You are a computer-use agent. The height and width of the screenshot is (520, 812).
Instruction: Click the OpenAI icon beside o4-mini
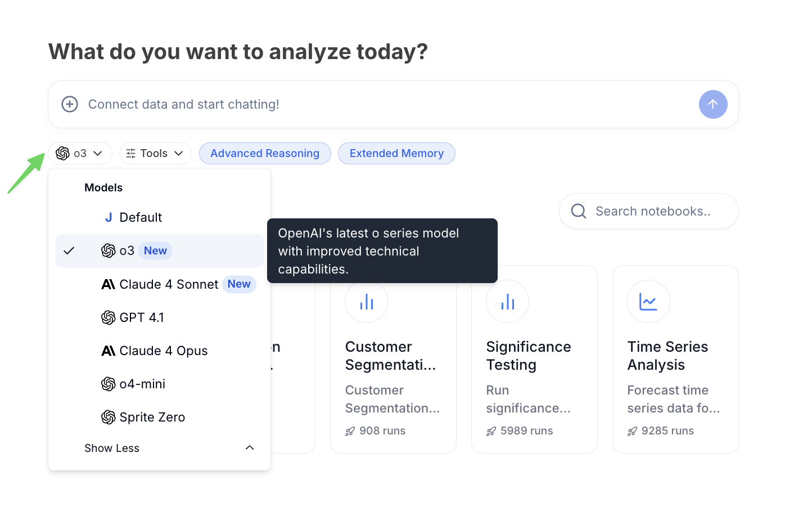109,384
